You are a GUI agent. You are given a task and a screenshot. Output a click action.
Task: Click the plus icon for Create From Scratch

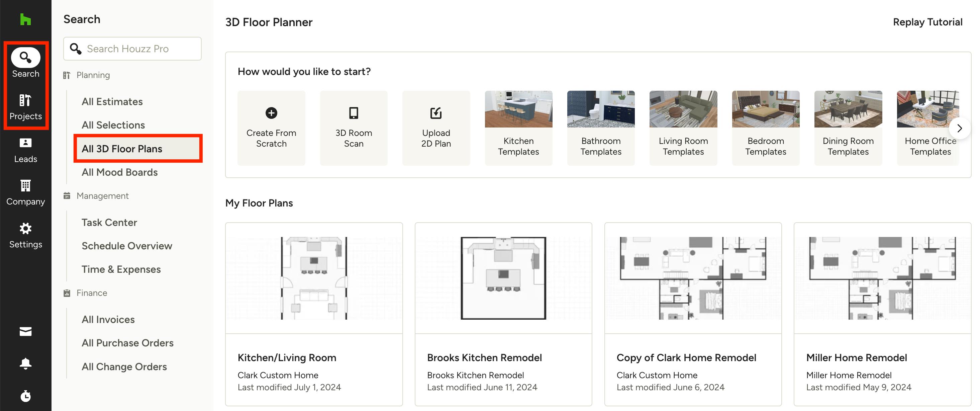[x=271, y=113]
